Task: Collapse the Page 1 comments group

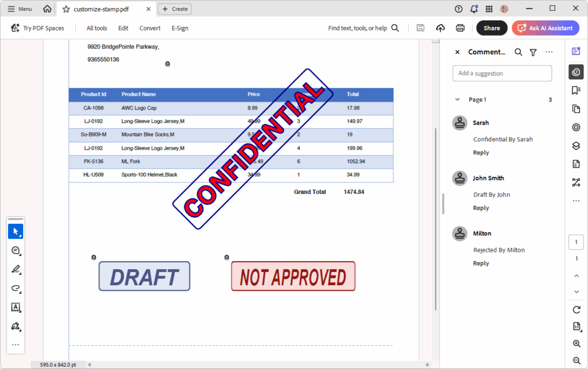Action: [x=457, y=99]
